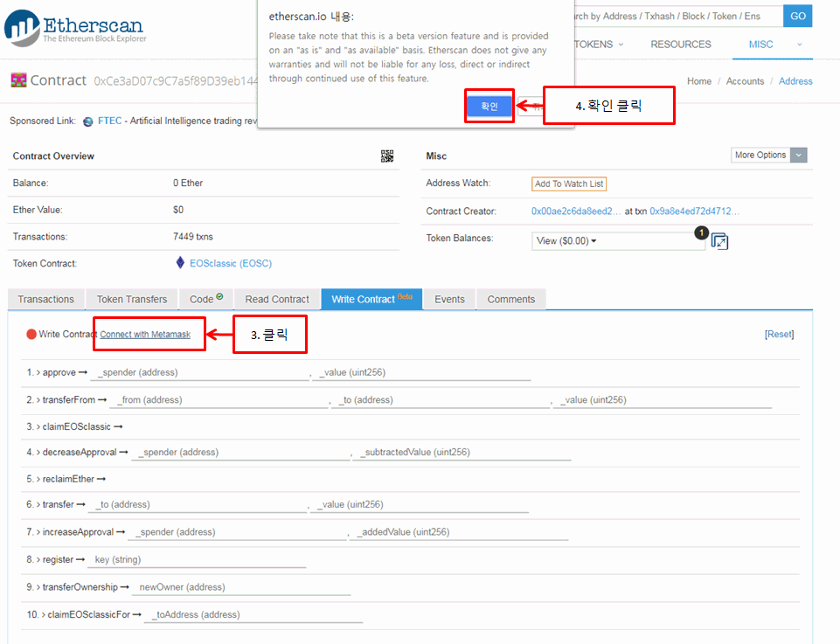
Task: Go to Accounts breadcrumb
Action: point(745,81)
